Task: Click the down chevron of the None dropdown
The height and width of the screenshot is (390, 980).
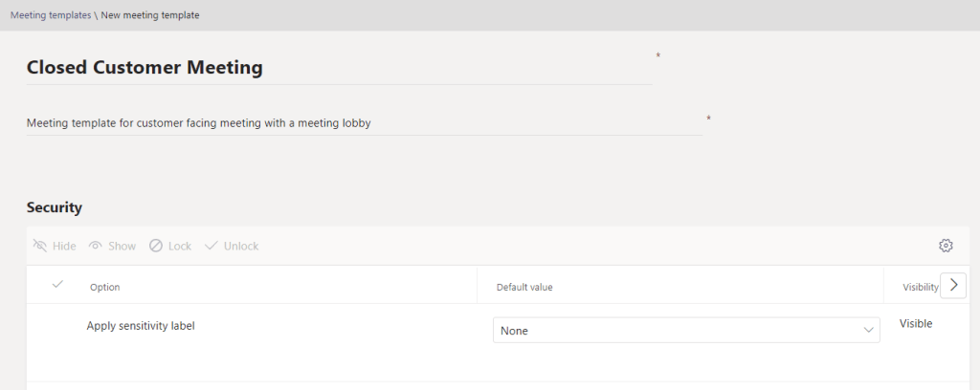Action: coord(868,331)
